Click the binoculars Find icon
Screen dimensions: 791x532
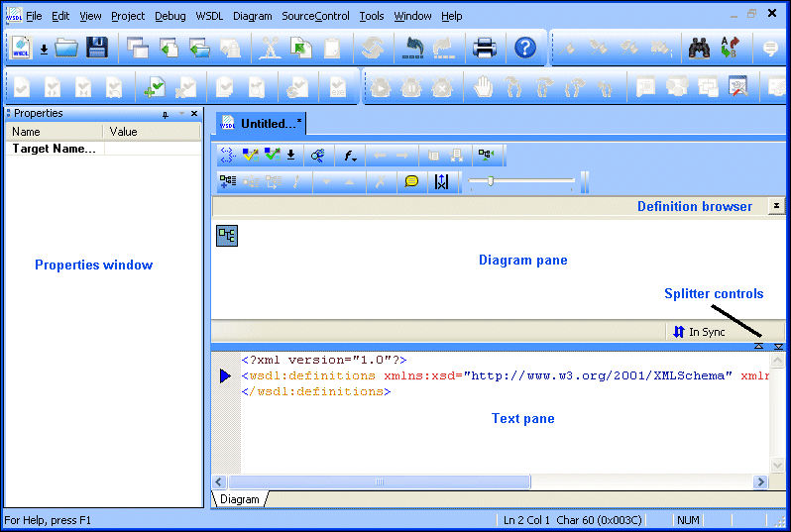point(699,48)
